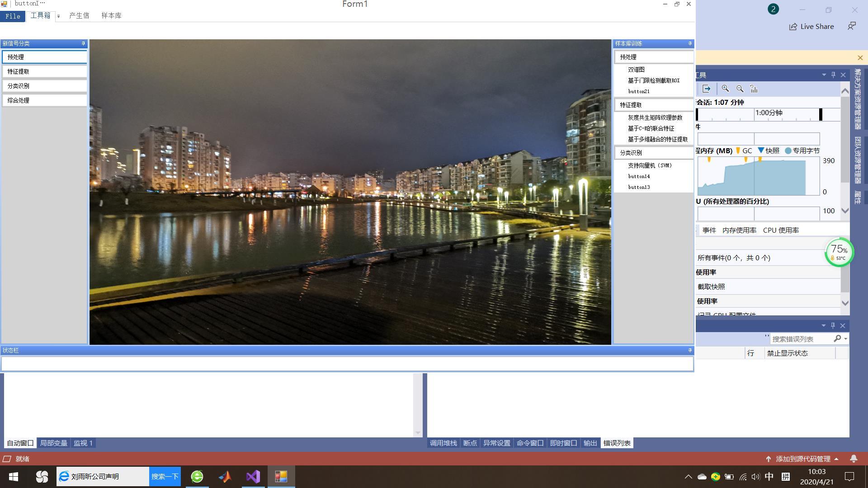Select 预处理 in 新信号分类 panel
868x488 pixels.
44,57
